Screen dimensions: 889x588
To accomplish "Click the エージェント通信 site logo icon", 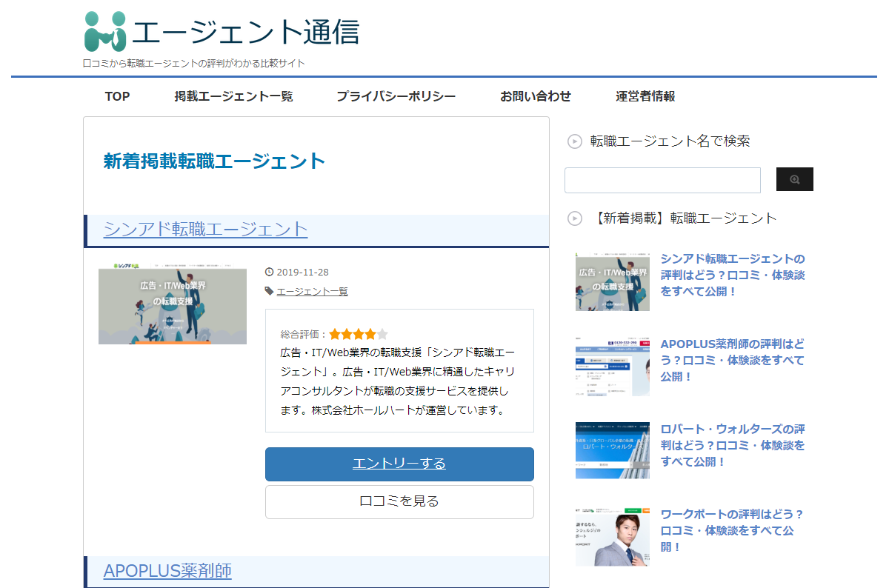I will click(x=105, y=30).
